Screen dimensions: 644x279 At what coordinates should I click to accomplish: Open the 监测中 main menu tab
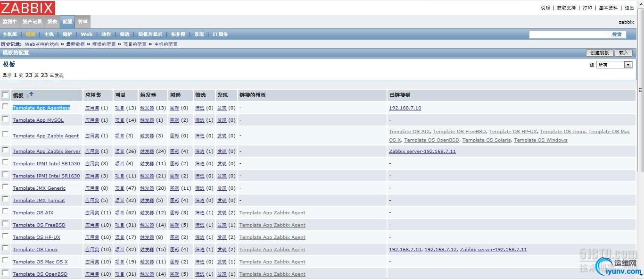9,22
